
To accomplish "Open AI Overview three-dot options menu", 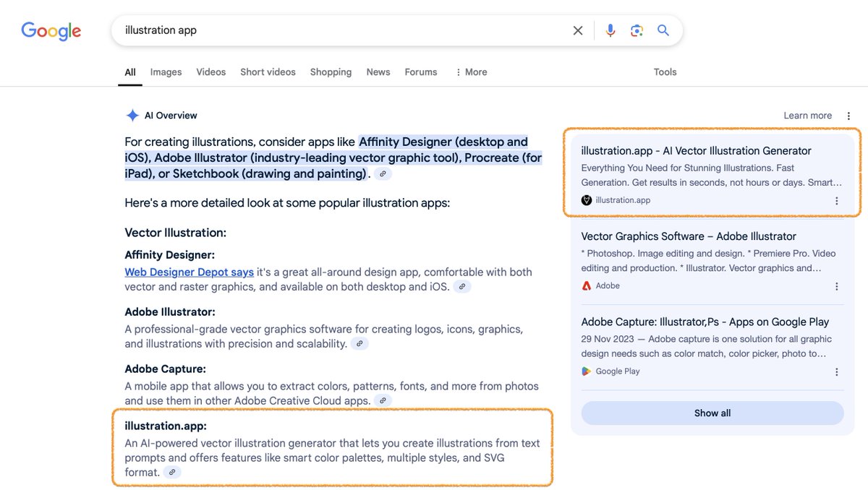I will coord(848,116).
